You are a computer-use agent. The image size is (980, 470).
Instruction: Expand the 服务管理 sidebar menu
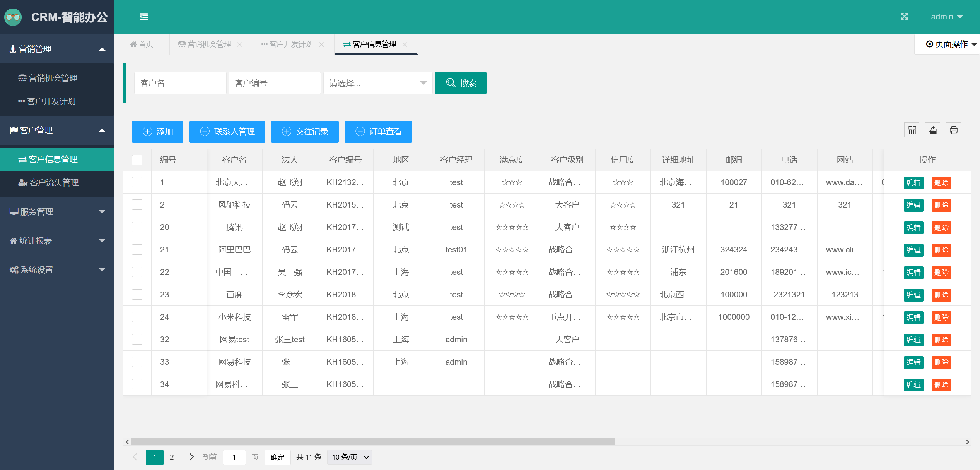[x=57, y=211]
